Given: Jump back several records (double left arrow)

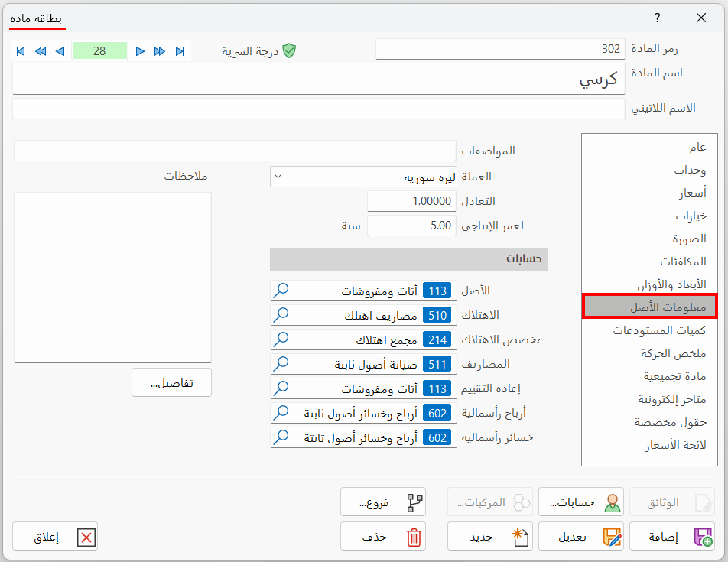Looking at the screenshot, I should pyautogui.click(x=41, y=51).
